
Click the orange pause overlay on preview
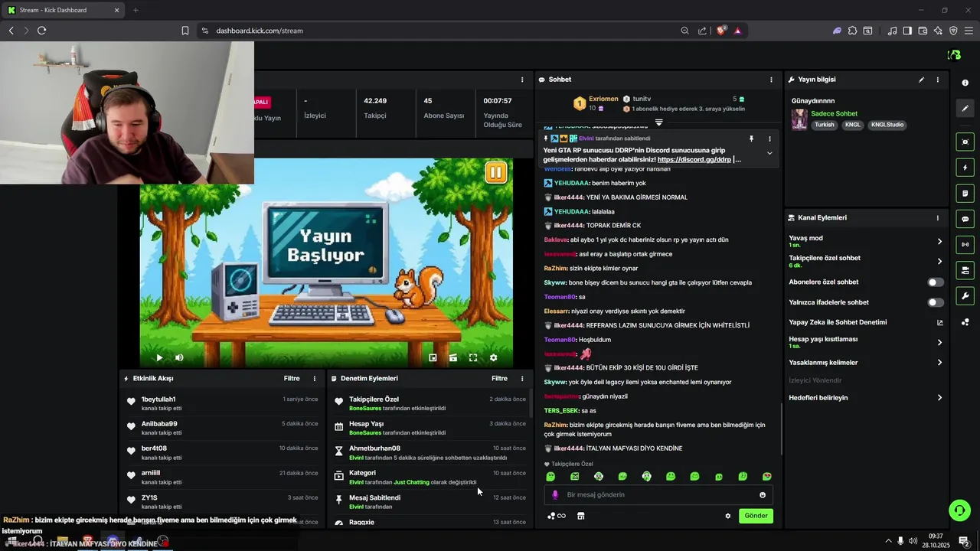[495, 172]
